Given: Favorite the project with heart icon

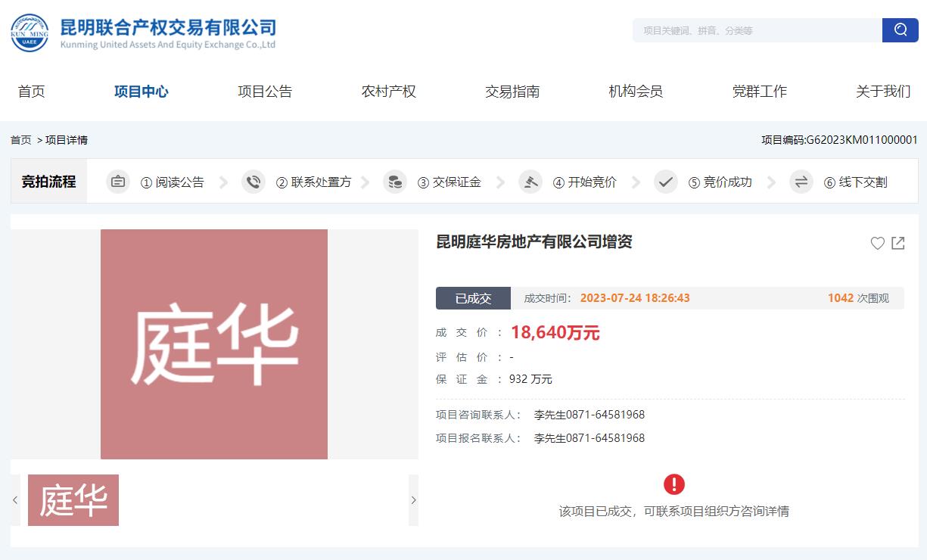Looking at the screenshot, I should 878,243.
